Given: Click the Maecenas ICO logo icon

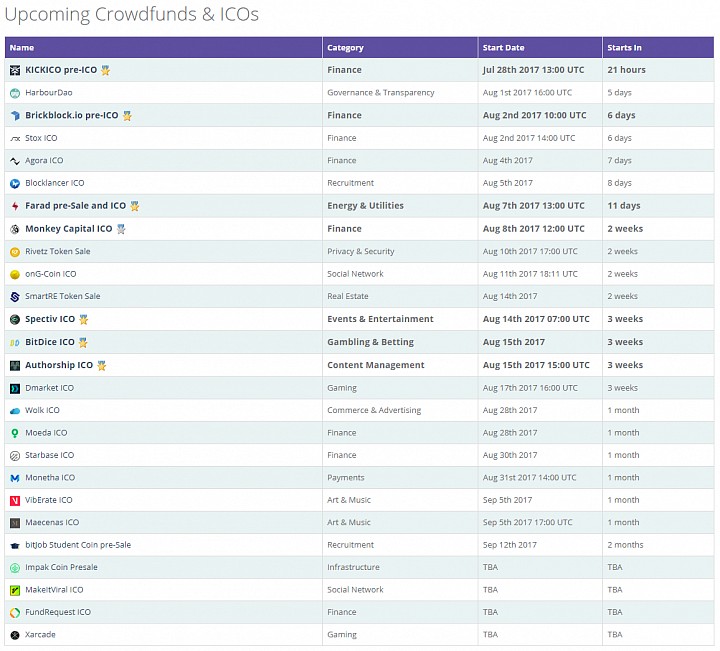Looking at the screenshot, I should tap(15, 523).
